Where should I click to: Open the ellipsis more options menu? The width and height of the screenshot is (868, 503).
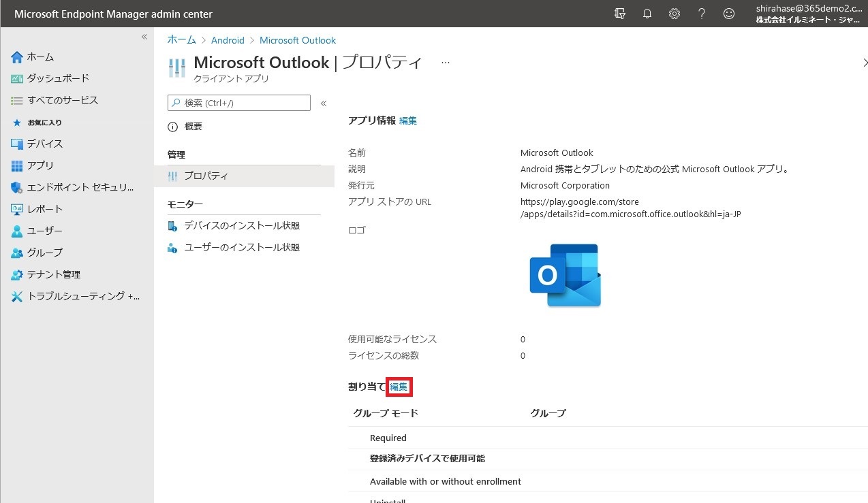point(446,63)
